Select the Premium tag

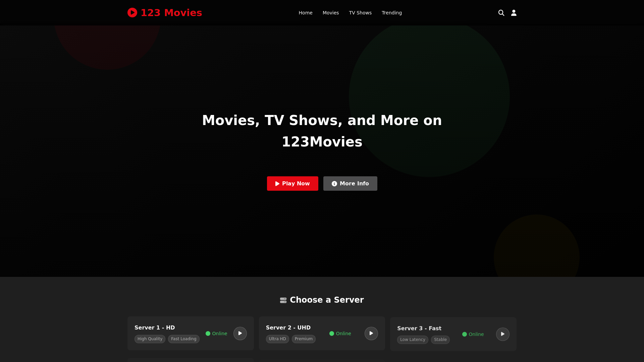[x=304, y=339]
